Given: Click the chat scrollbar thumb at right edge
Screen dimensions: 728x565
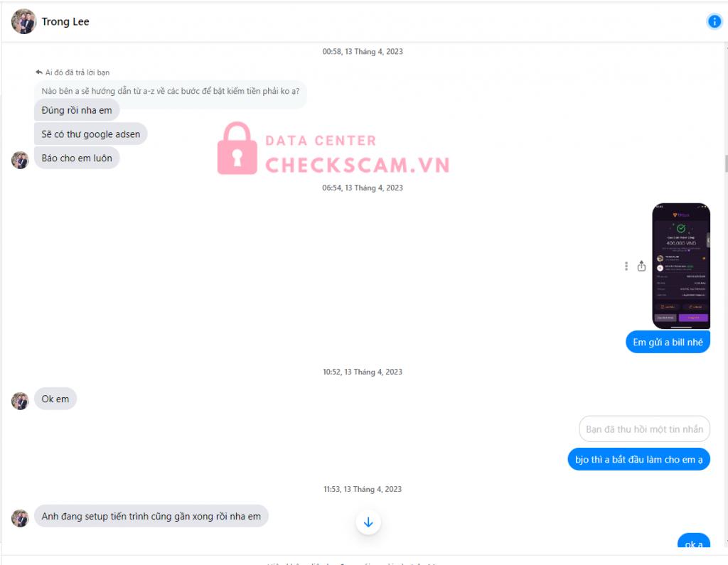Looking at the screenshot, I should tap(726, 163).
